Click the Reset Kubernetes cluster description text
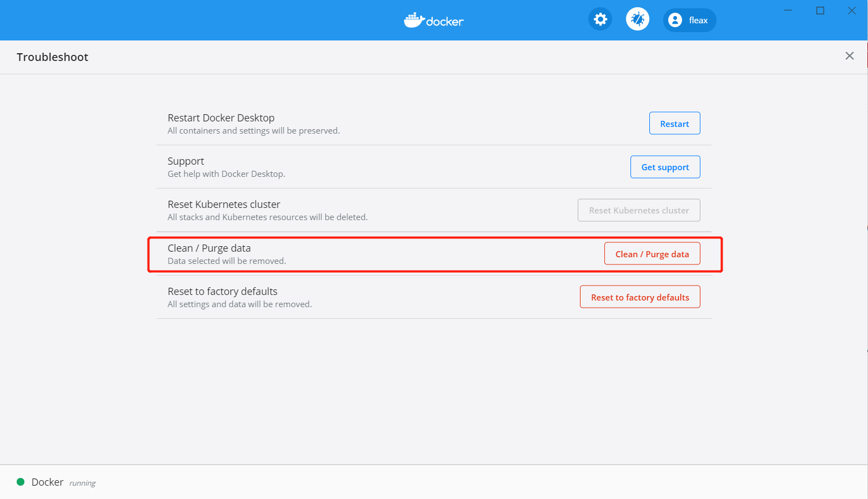 (267, 217)
